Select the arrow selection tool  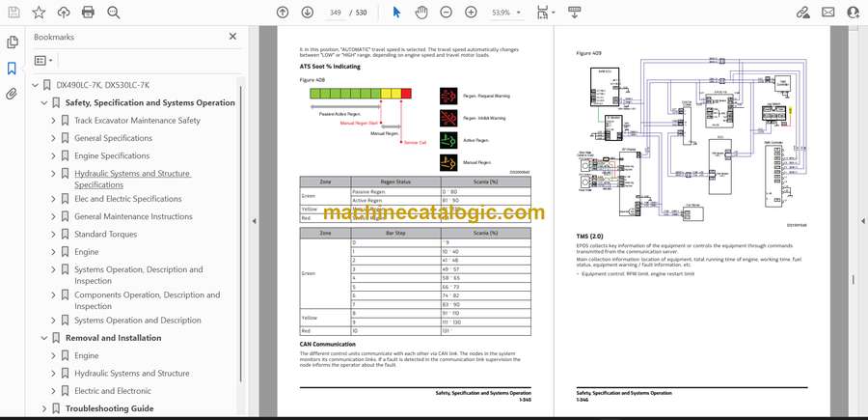tap(396, 13)
